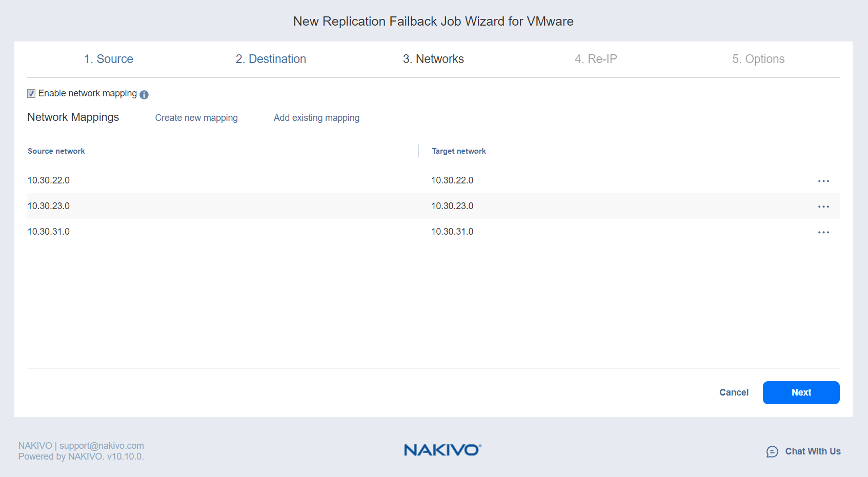Open options menu for 10.30.23.0 mapping
The image size is (868, 477).
click(x=823, y=206)
